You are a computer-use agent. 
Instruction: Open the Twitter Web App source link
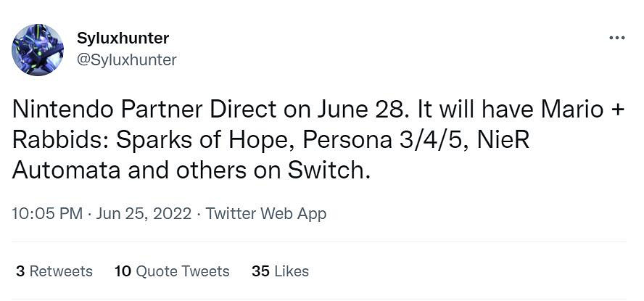point(266,213)
